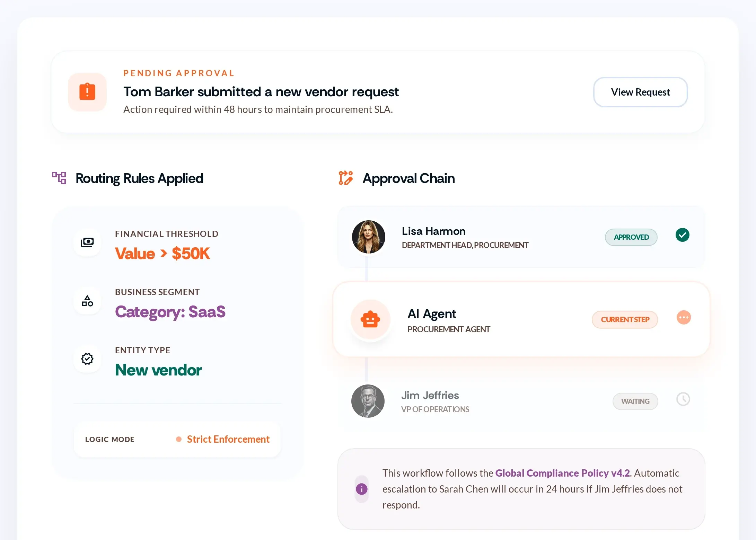Click the PENDING APPROVAL heading label
This screenshot has width=756, height=540.
[179, 73]
